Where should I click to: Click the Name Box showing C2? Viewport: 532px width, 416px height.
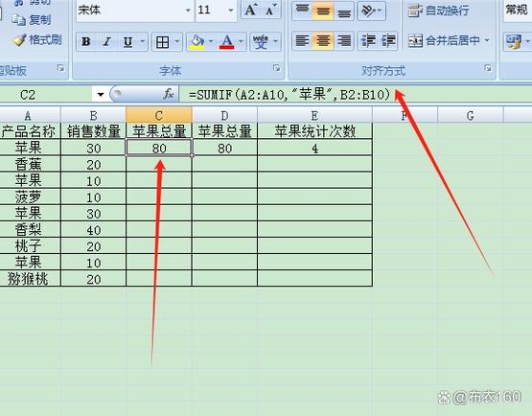click(x=46, y=94)
